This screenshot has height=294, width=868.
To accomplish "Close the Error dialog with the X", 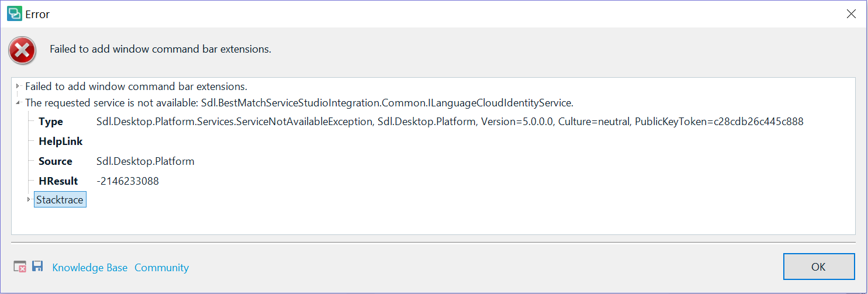I will coord(852,14).
